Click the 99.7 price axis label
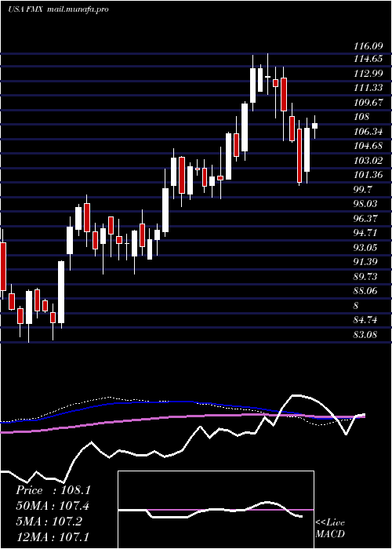 [363, 190]
